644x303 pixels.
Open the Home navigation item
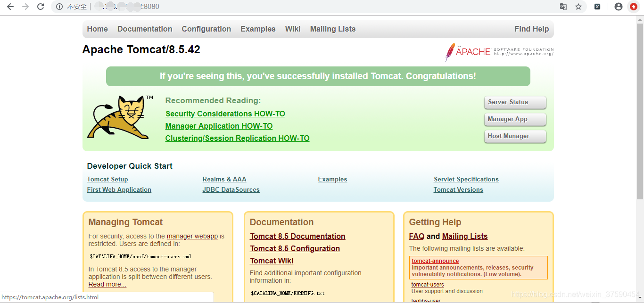tap(98, 29)
